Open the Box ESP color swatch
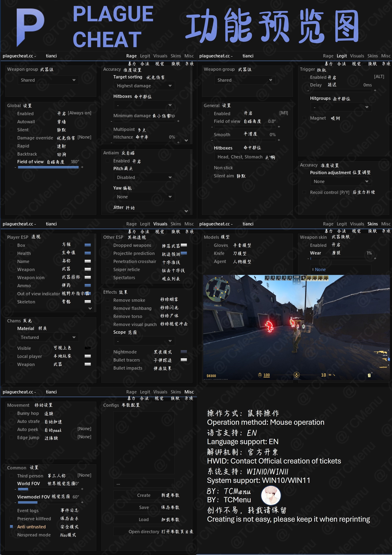The height and width of the screenshot is (555, 392). 88,245
